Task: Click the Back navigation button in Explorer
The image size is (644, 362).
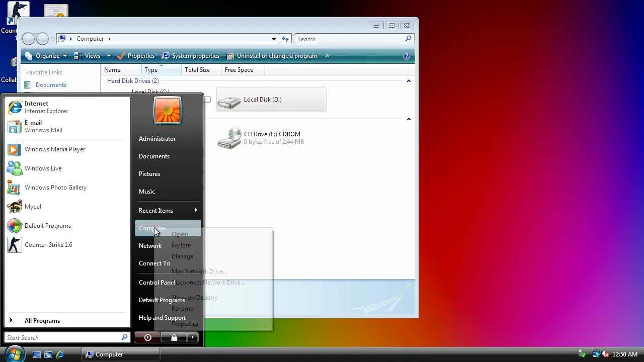Action: coord(29,39)
